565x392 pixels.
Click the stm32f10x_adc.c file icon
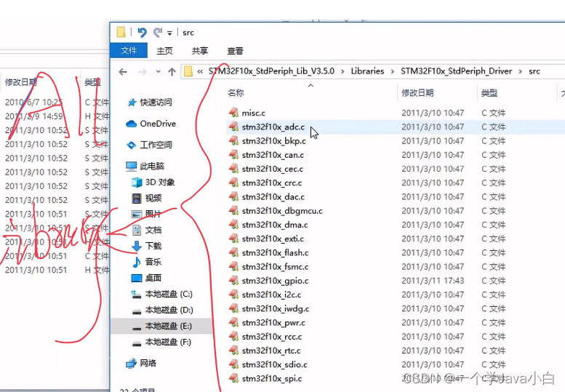click(x=233, y=127)
